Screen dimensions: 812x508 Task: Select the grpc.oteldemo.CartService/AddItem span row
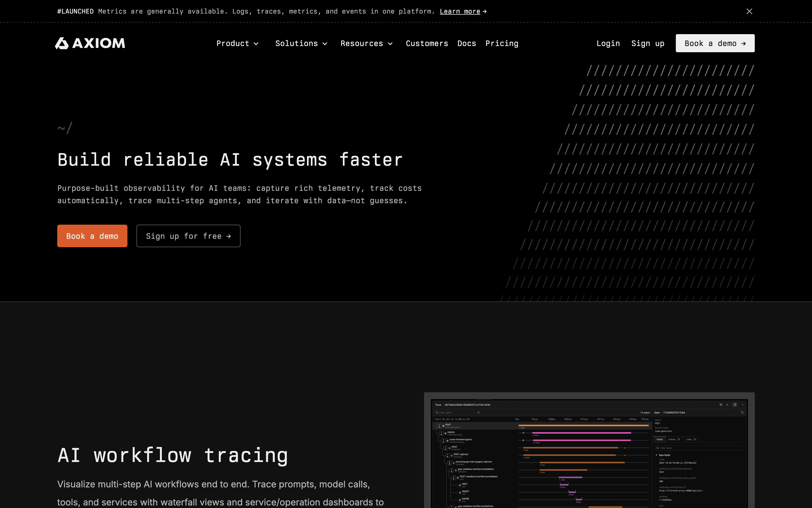point(542,470)
